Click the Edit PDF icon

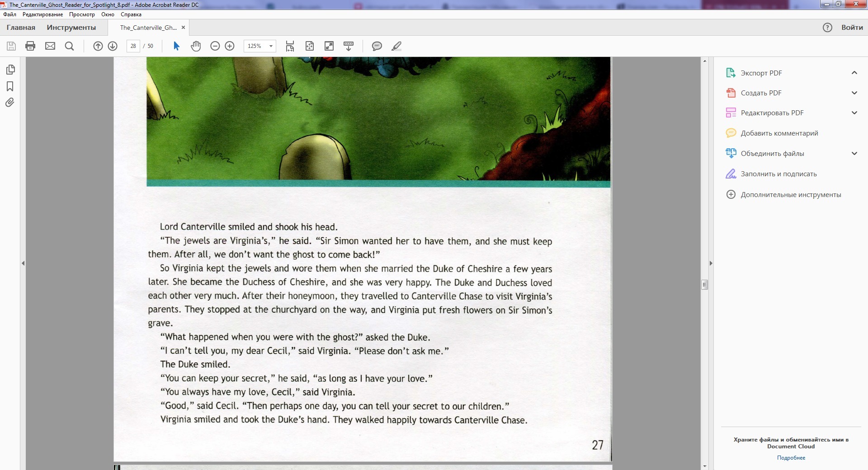(x=731, y=113)
